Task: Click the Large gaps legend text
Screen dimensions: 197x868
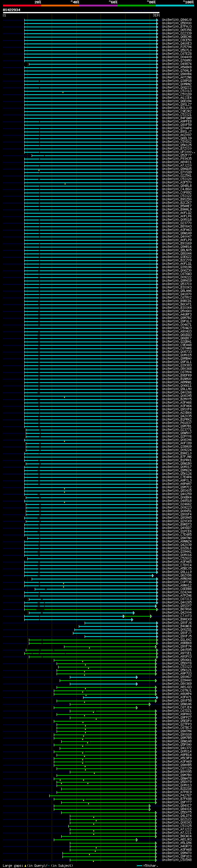Action: pyautogui.click(x=38, y=865)
